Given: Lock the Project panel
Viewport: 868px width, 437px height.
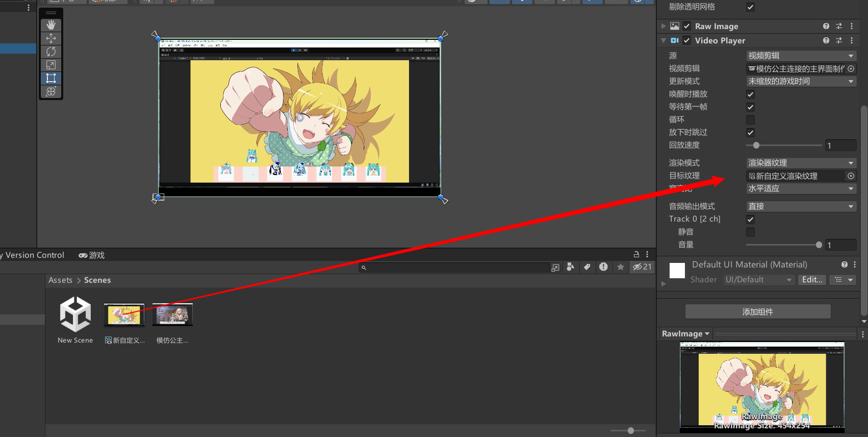Looking at the screenshot, I should coord(636,254).
